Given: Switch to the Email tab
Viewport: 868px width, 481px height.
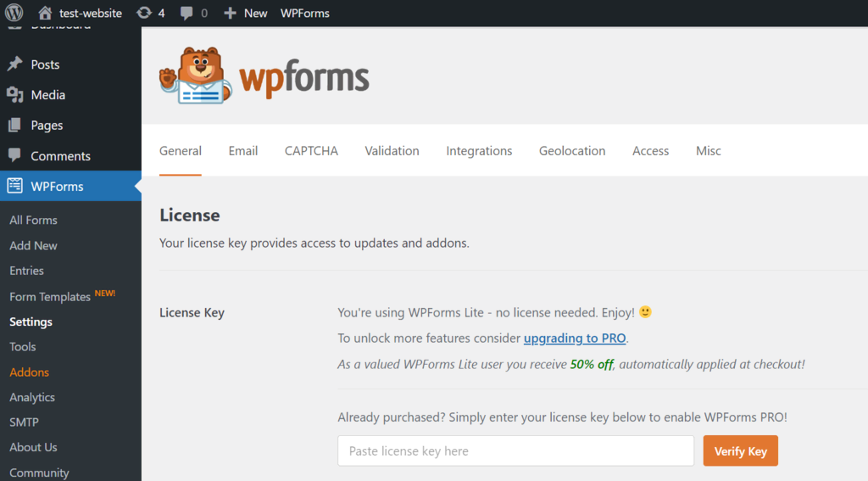Looking at the screenshot, I should point(242,151).
